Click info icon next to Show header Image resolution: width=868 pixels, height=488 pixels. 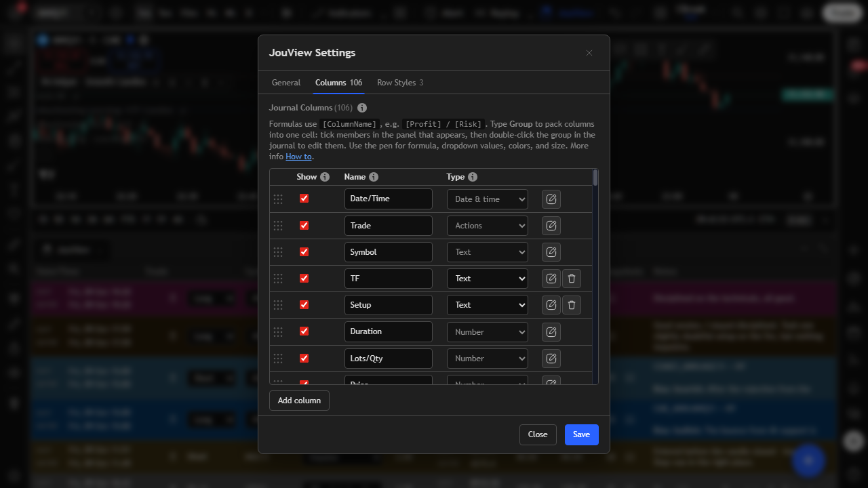tap(325, 177)
